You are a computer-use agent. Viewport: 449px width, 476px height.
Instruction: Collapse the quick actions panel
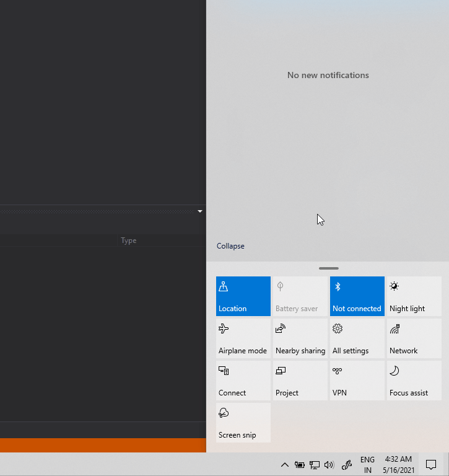230,246
